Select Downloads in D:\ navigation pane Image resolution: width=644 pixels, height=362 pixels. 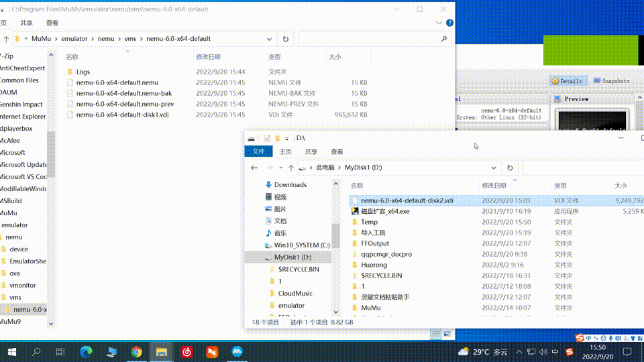(290, 185)
